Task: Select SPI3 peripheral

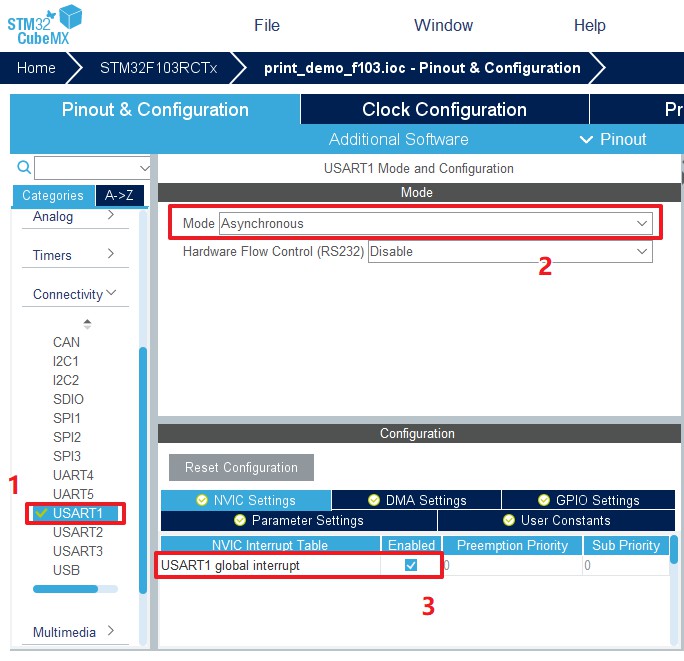Action: [x=67, y=456]
